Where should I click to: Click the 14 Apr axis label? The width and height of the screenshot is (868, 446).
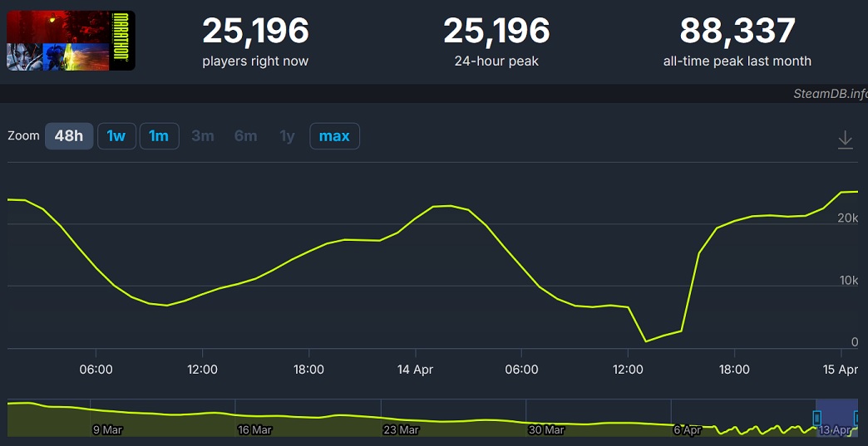(x=415, y=370)
